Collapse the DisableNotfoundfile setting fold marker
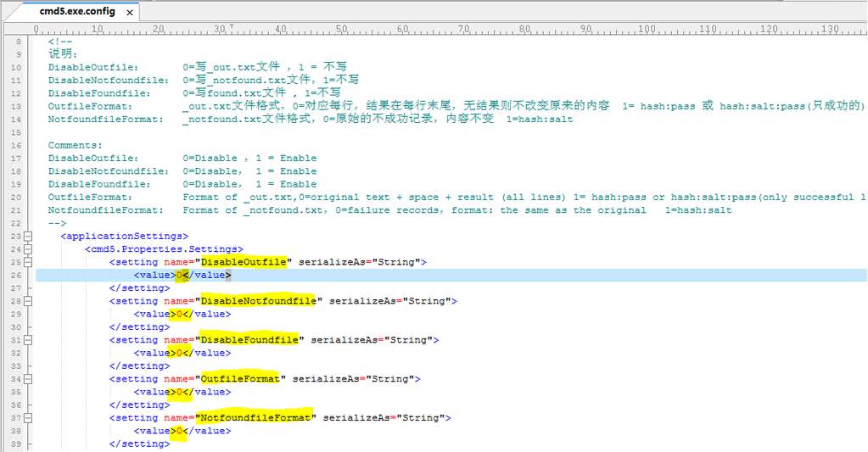Image resolution: width=868 pixels, height=452 pixels. [28, 301]
